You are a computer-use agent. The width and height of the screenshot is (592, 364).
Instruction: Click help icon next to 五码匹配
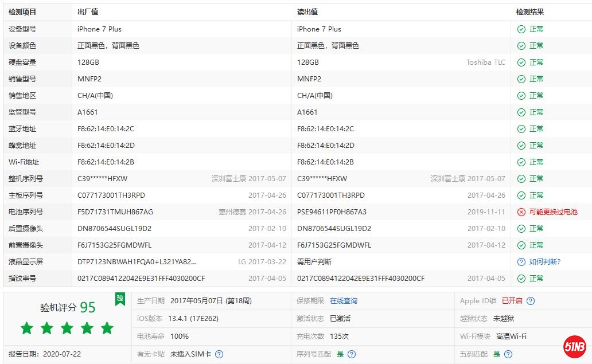508,354
